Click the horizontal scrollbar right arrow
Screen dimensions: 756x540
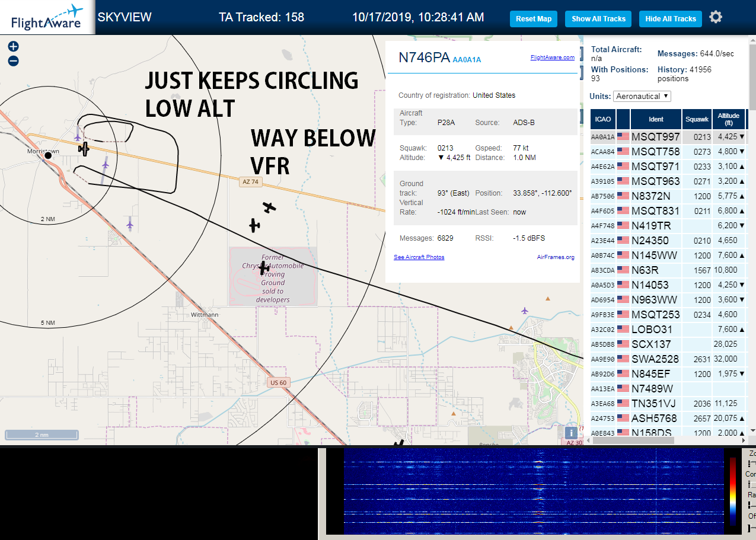point(744,440)
